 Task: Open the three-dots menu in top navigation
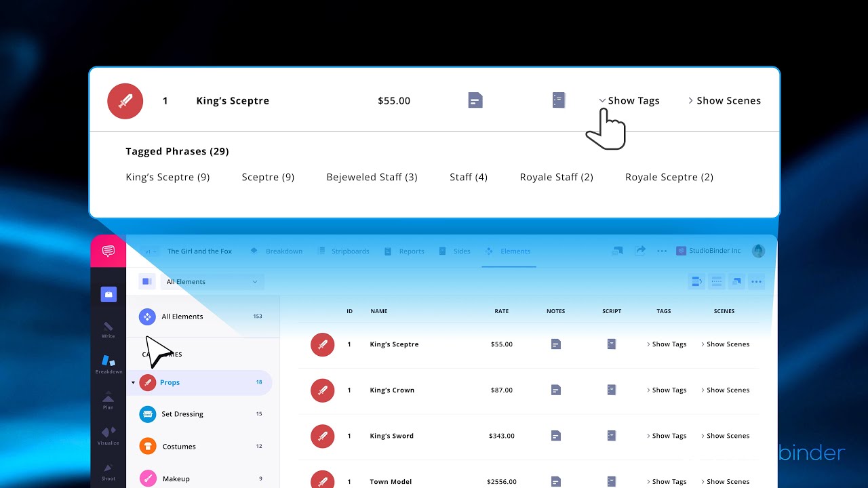662,251
